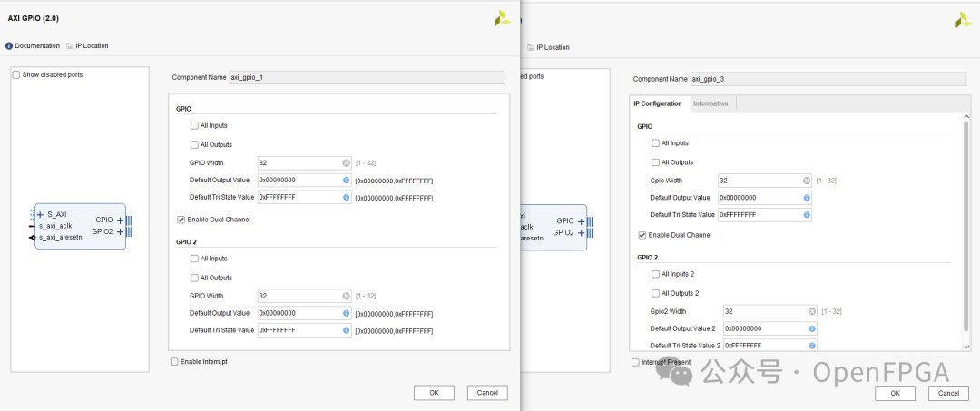Click Xilinx logo in the AXI GPIO (2.0) dialog
This screenshot has height=411, width=980.
click(502, 19)
